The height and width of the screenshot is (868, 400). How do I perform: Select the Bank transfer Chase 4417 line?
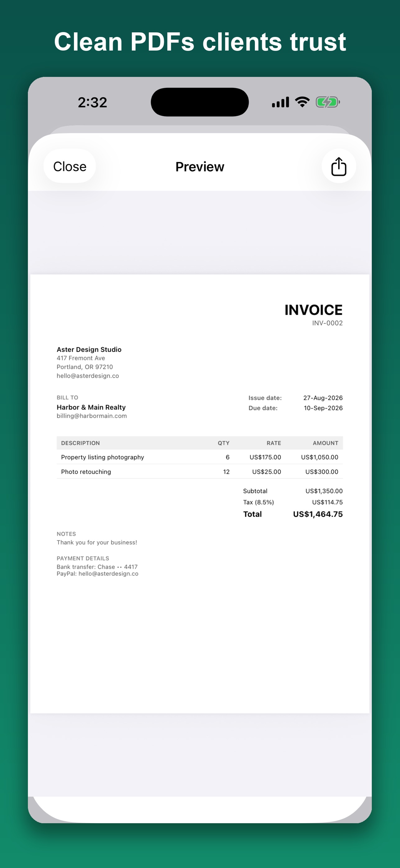pyautogui.click(x=97, y=567)
